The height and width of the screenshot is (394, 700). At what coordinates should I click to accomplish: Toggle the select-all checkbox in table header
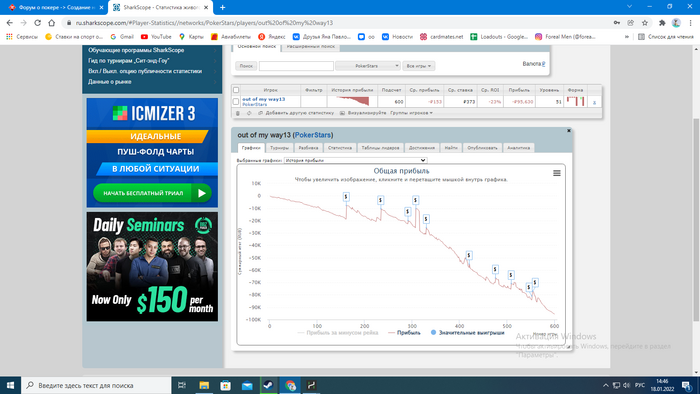236,90
